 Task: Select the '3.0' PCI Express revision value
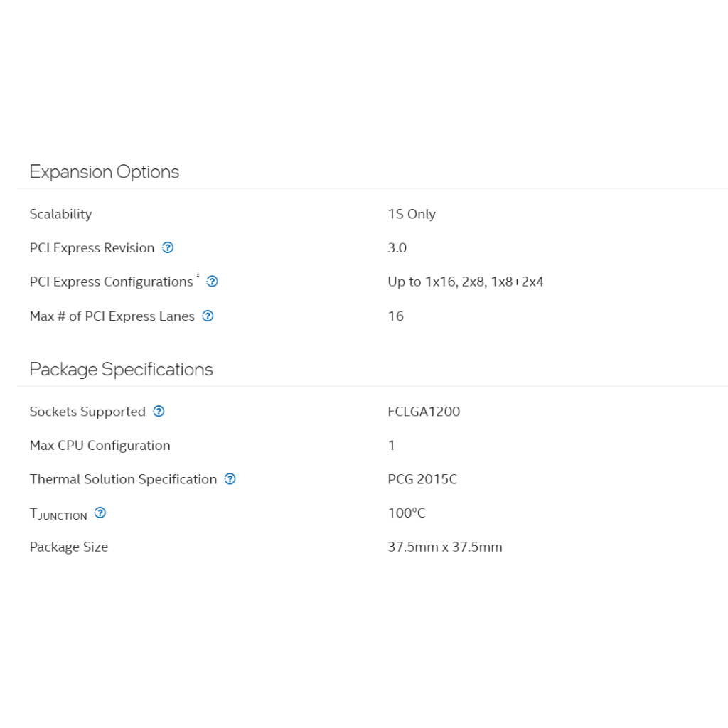click(397, 248)
